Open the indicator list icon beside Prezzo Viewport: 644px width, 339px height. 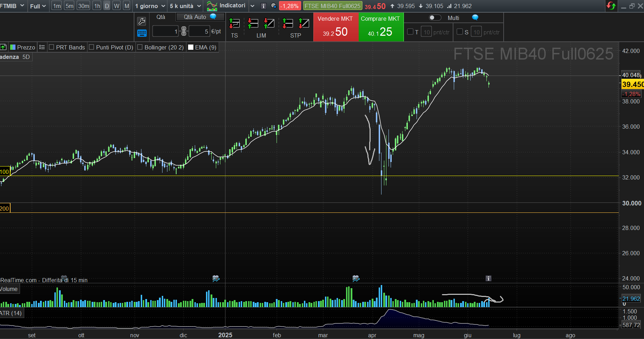42,47
